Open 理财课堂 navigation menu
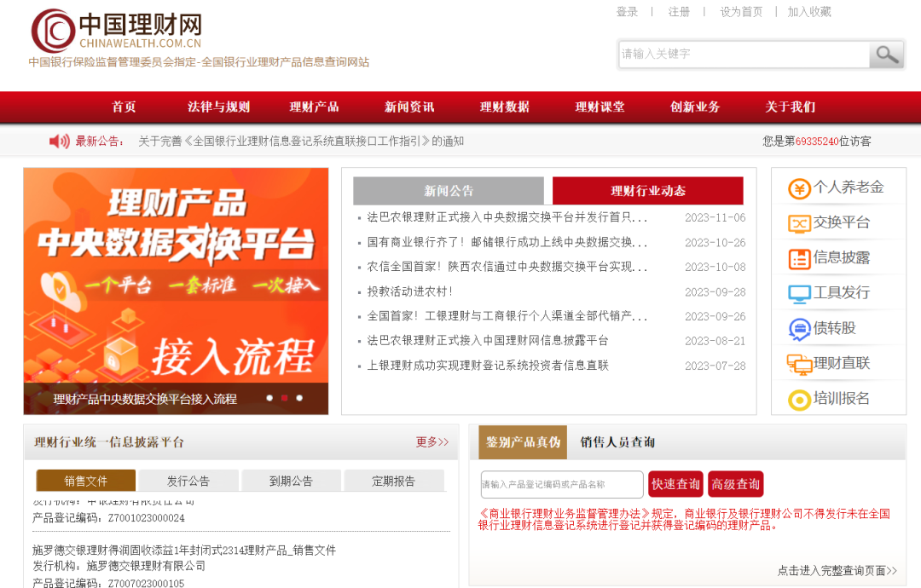 tap(600, 107)
